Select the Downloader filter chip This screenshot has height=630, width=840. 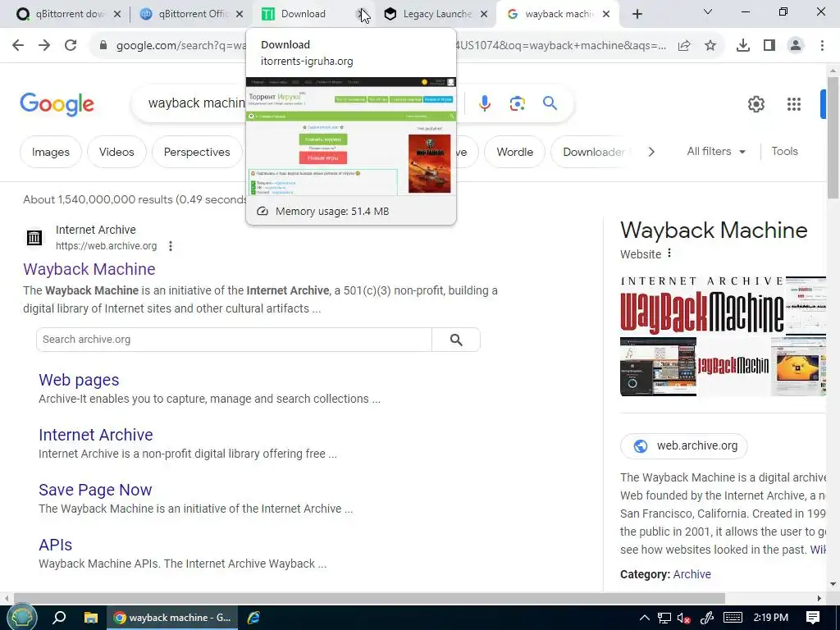coord(593,152)
